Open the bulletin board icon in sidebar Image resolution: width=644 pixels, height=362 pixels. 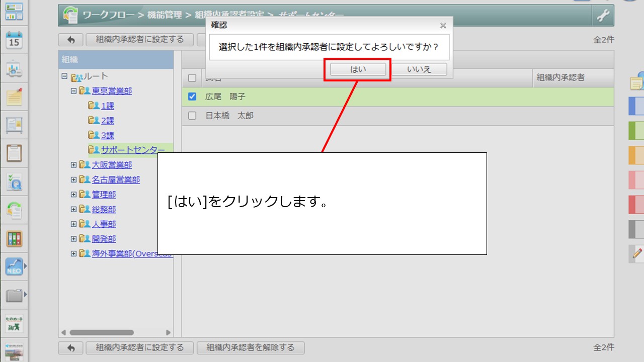coord(14,125)
